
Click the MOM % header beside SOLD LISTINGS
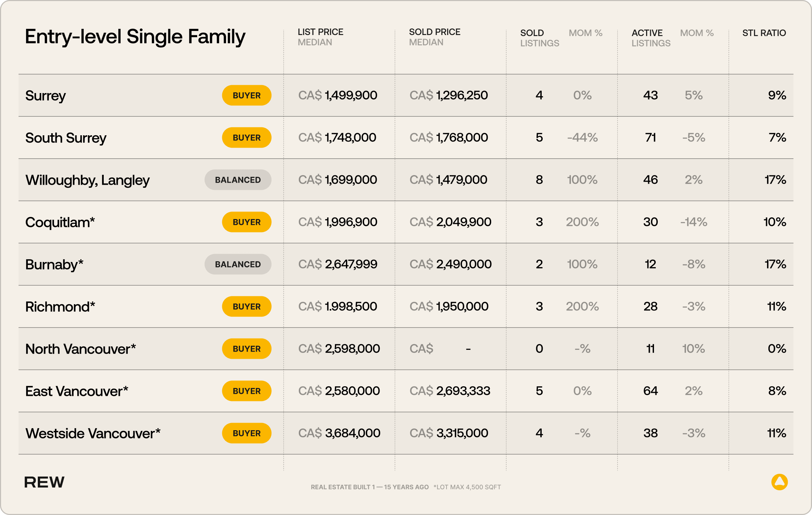pyautogui.click(x=586, y=33)
